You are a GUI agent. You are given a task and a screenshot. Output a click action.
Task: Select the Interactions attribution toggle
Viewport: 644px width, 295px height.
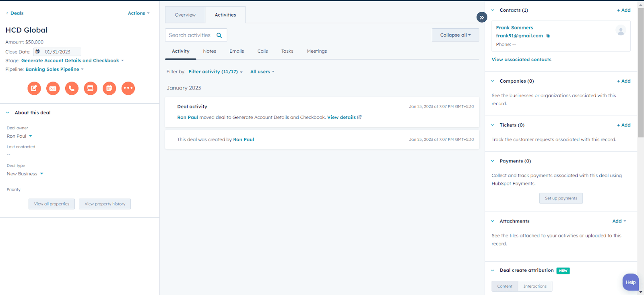pyautogui.click(x=535, y=286)
